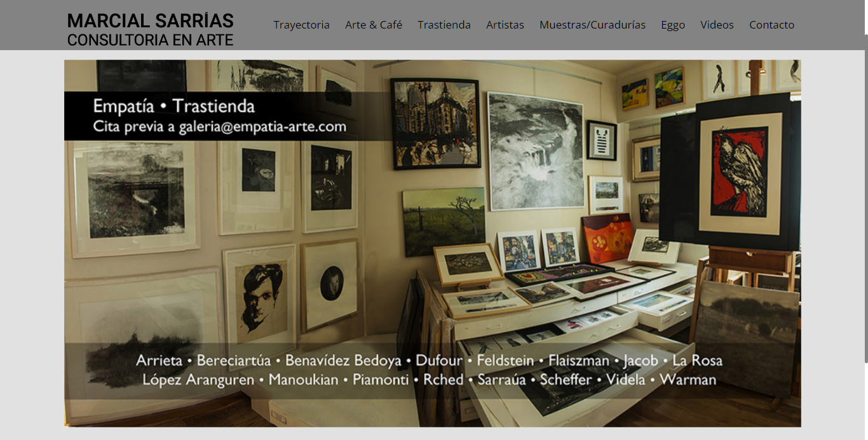The image size is (868, 440).
Task: Open the Artistas section
Action: pyautogui.click(x=505, y=25)
